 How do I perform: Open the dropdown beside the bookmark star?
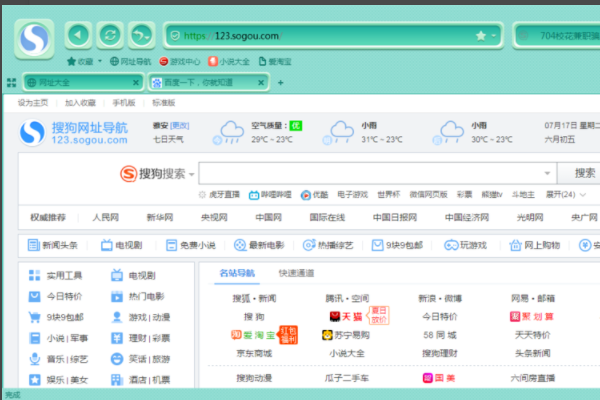coord(494,36)
